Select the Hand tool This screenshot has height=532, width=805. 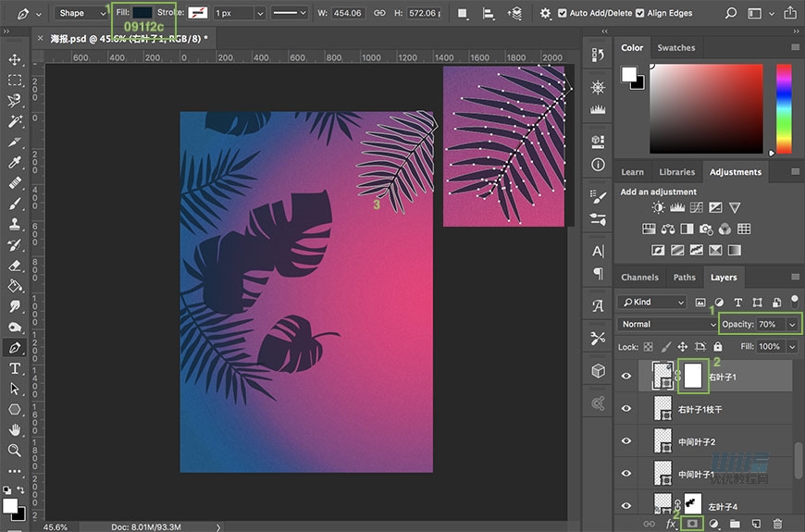click(15, 430)
